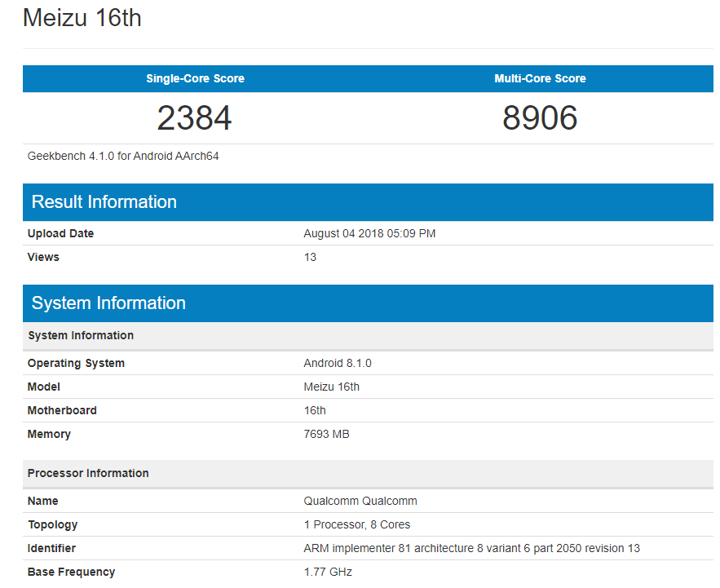Click the single-core score 2384
The height and width of the screenshot is (588, 720).
click(x=195, y=118)
